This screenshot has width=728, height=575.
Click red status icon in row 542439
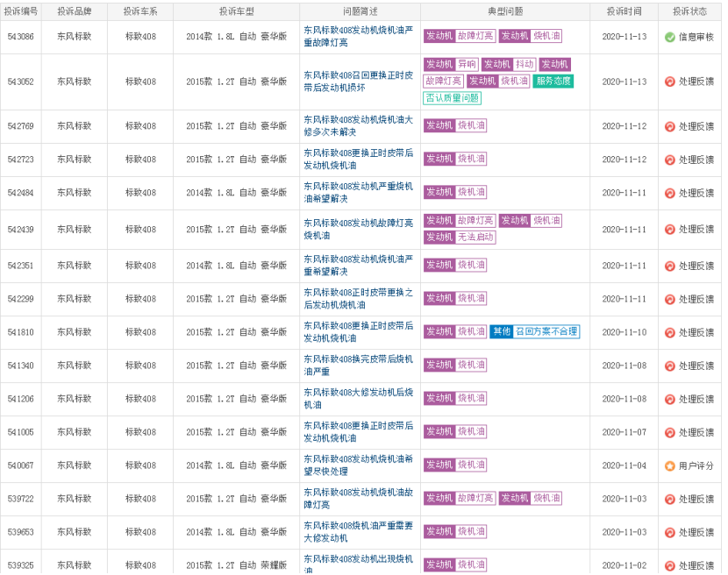tap(669, 230)
